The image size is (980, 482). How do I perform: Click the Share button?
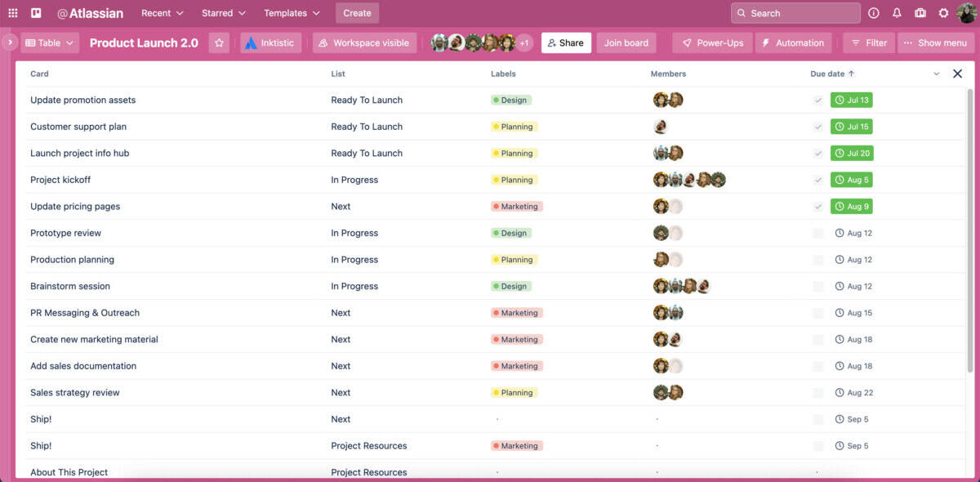tap(566, 42)
